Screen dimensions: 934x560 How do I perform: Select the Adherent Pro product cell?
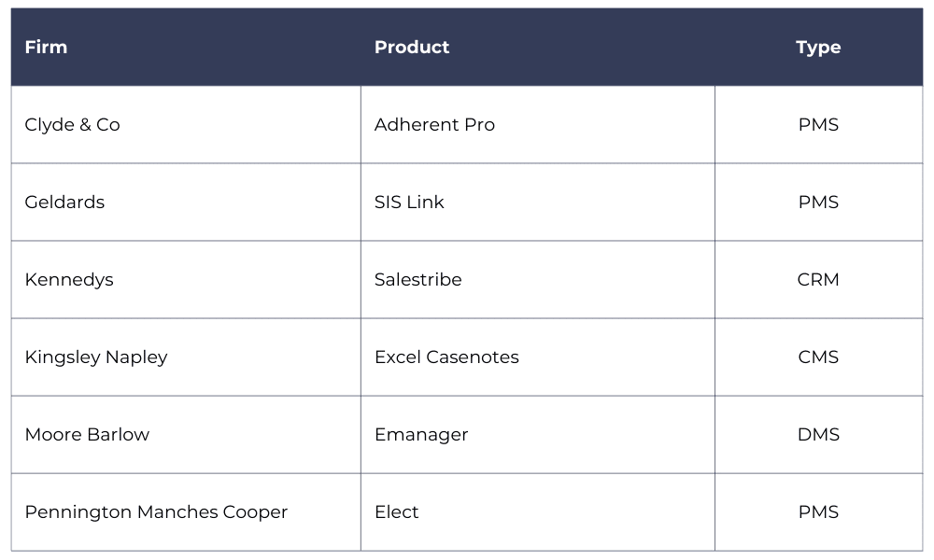click(537, 124)
